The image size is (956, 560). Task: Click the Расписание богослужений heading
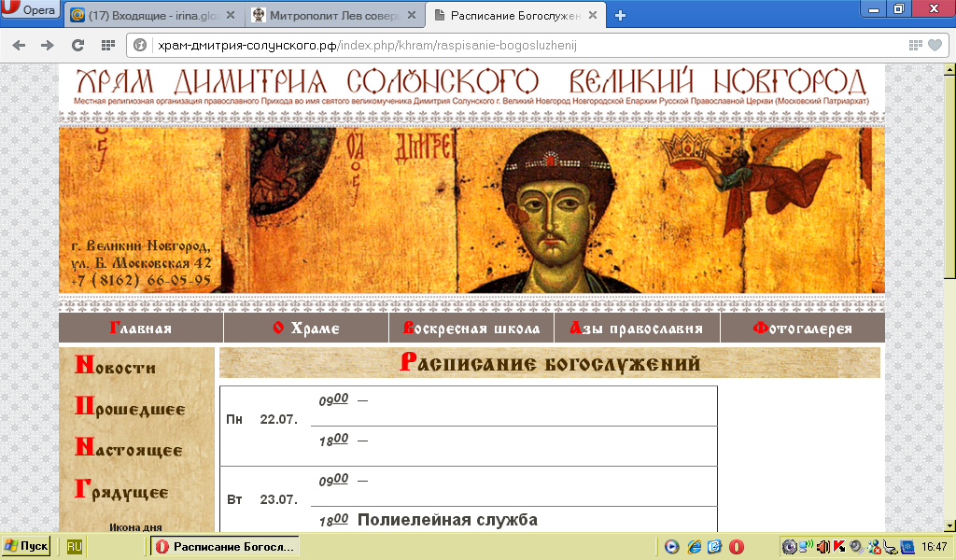(x=550, y=363)
